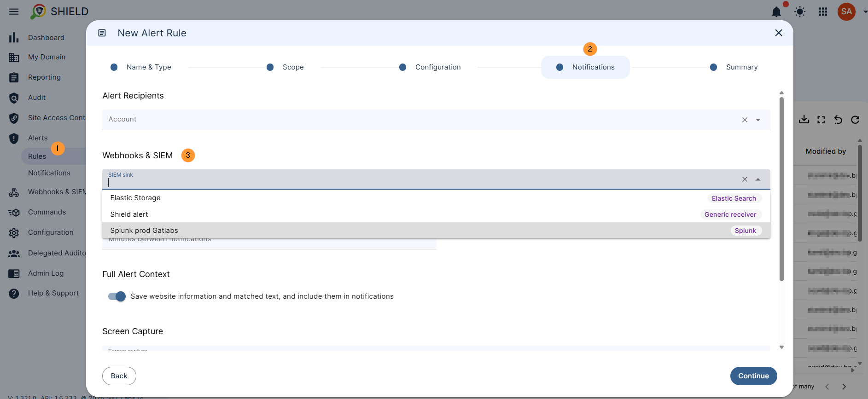Select Elastic Storage sink option

pyautogui.click(x=436, y=198)
